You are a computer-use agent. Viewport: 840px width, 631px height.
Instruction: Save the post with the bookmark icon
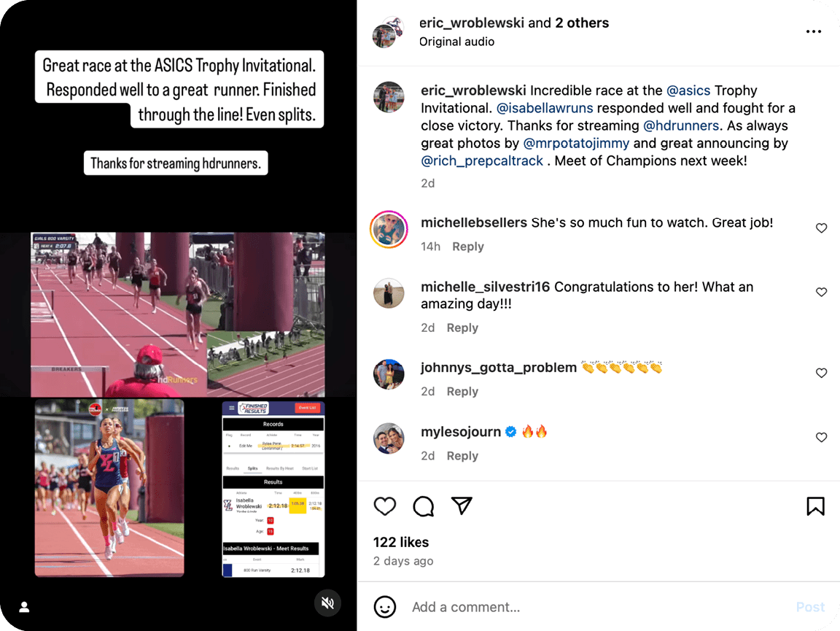(x=815, y=506)
